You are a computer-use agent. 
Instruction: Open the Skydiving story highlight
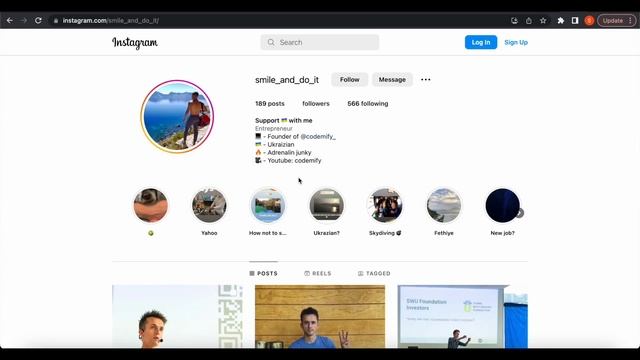click(385, 205)
